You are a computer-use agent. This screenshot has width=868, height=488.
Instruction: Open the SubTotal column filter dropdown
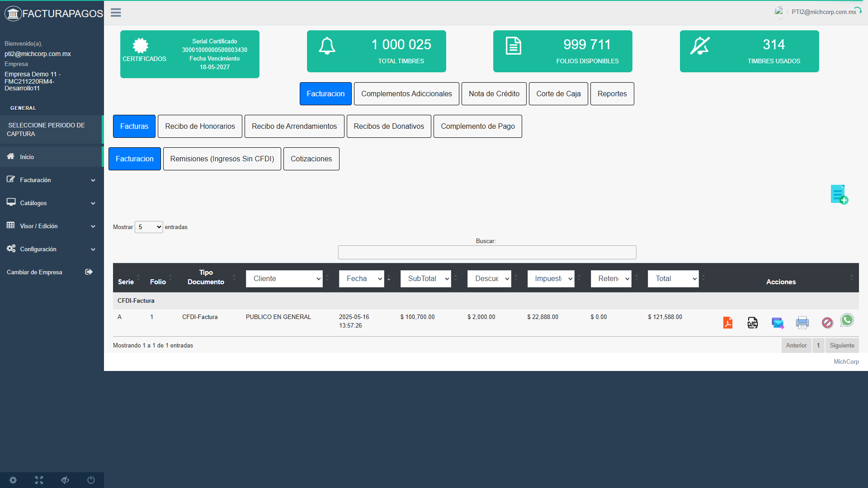tap(425, 278)
